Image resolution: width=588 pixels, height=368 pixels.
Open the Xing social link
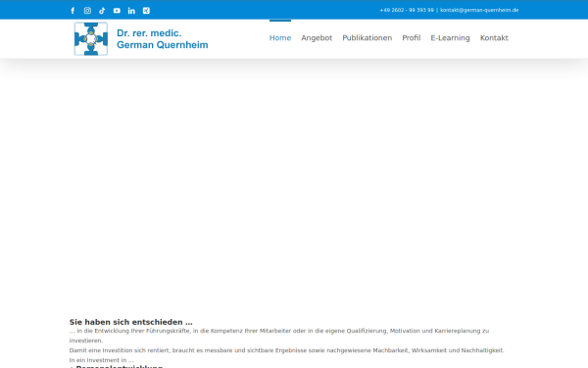[x=146, y=11]
